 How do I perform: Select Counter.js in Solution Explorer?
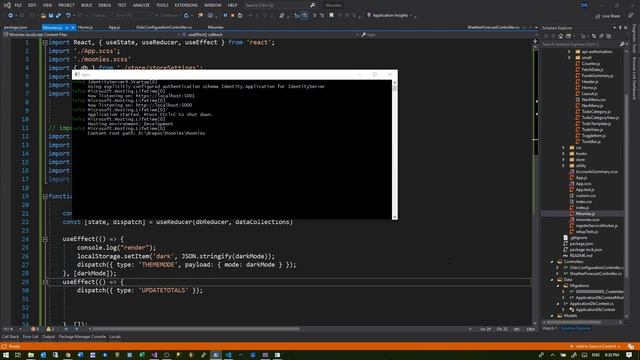point(591,64)
